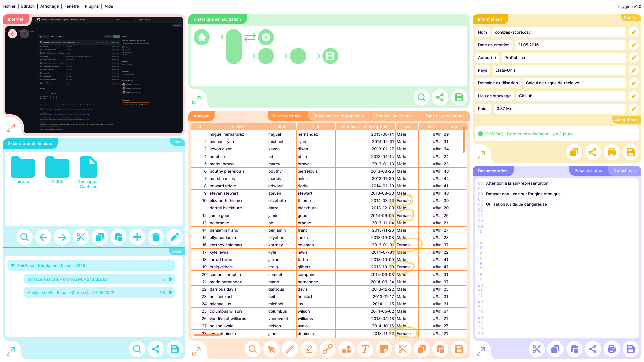Switch to the Provenance géographique tab
The width and height of the screenshot is (644, 362).
coord(338,116)
